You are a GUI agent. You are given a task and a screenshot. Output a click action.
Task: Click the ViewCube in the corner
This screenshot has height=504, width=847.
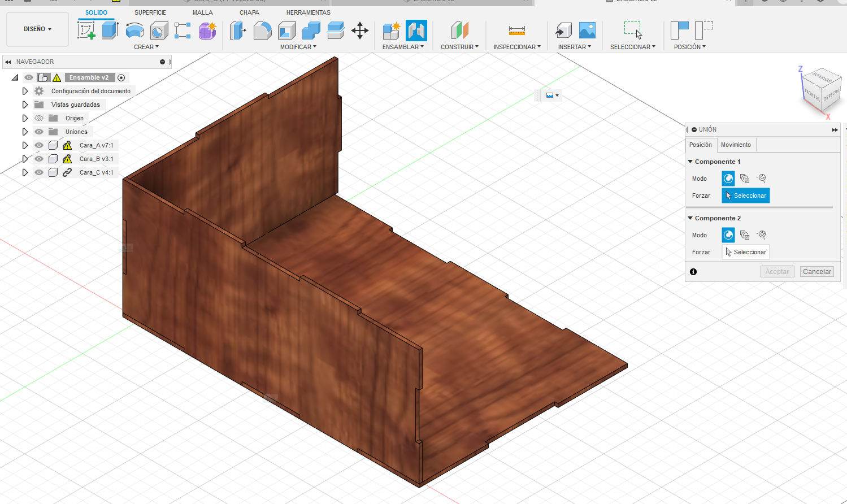821,91
